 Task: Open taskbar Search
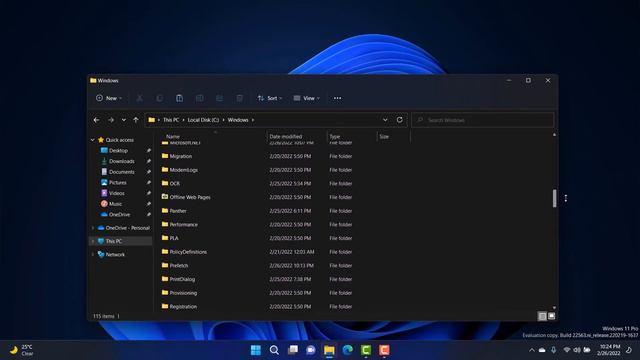(x=274, y=350)
